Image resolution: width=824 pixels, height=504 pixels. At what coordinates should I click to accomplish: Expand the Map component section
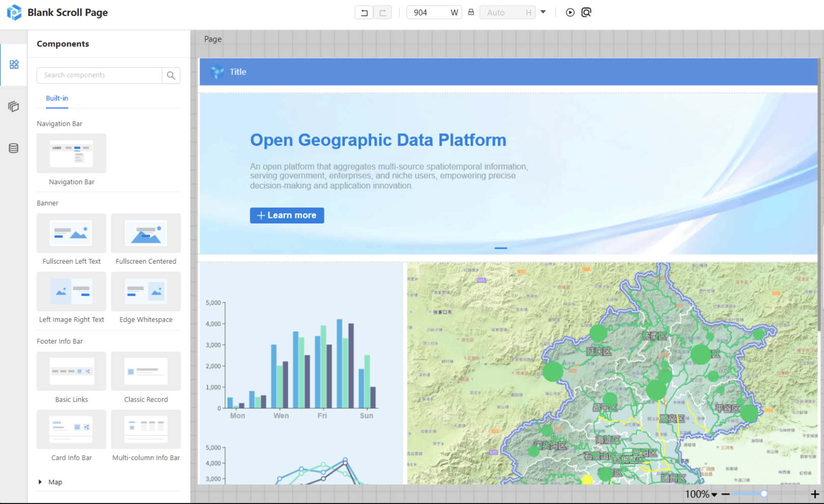pos(40,482)
